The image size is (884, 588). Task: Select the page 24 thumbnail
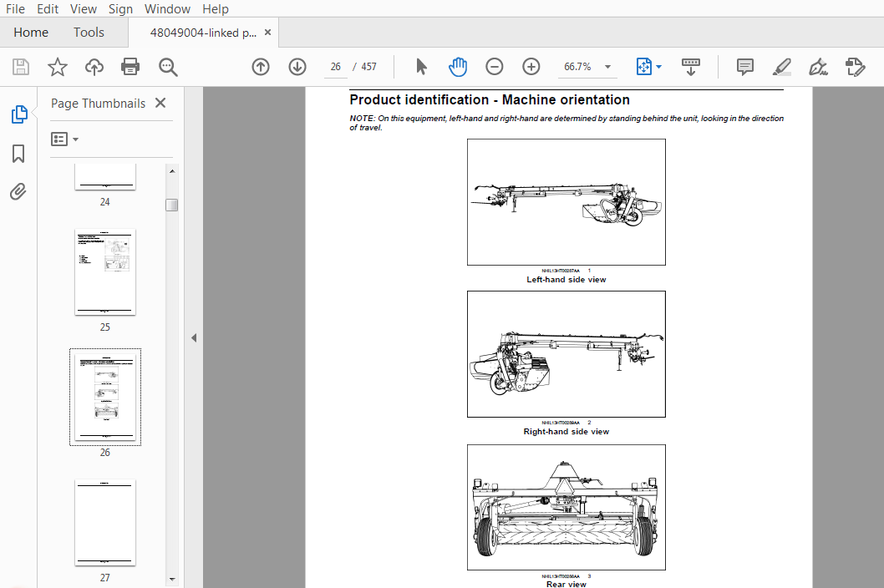tap(105, 177)
